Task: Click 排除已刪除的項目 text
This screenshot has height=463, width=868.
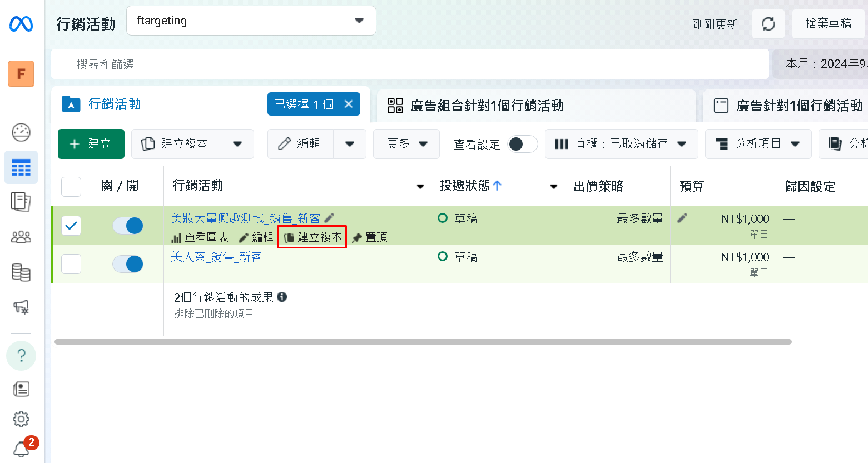Action: coord(214,313)
